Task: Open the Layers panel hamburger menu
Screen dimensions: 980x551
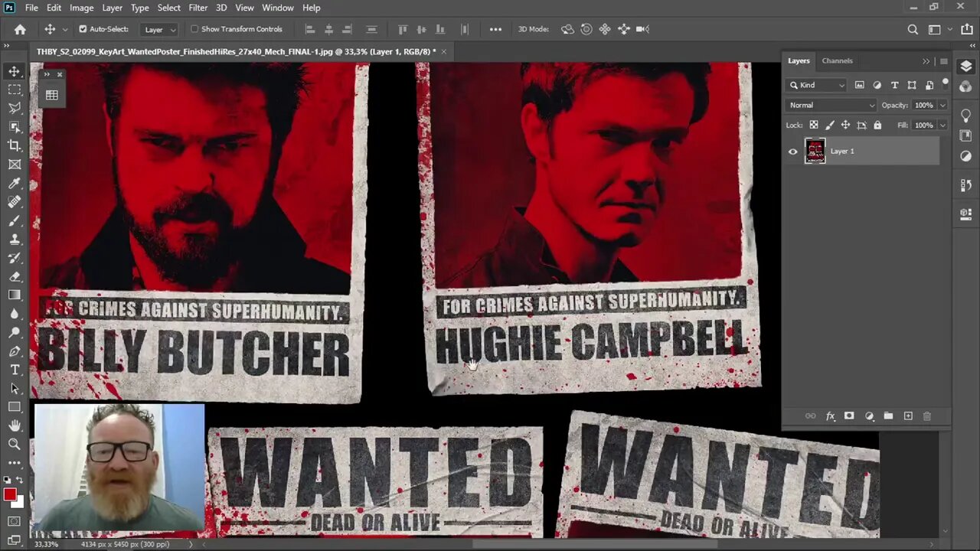Action: coord(943,61)
